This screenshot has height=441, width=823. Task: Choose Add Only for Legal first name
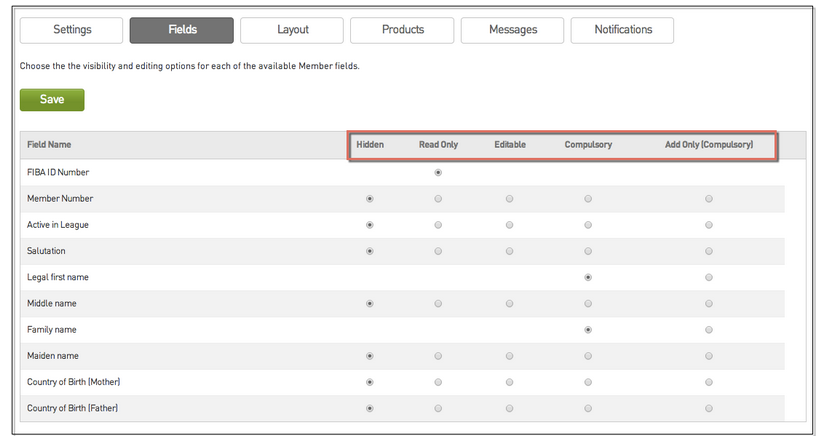pos(709,277)
